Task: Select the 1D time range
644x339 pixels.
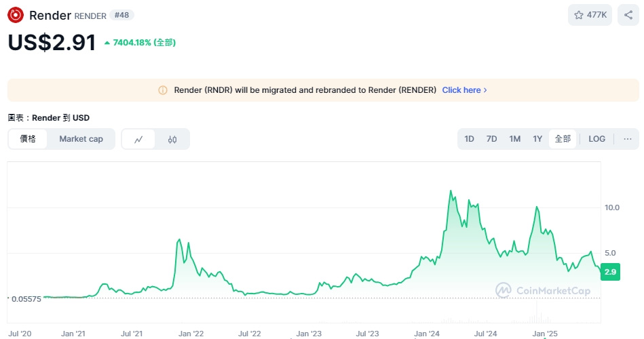Action: click(469, 139)
